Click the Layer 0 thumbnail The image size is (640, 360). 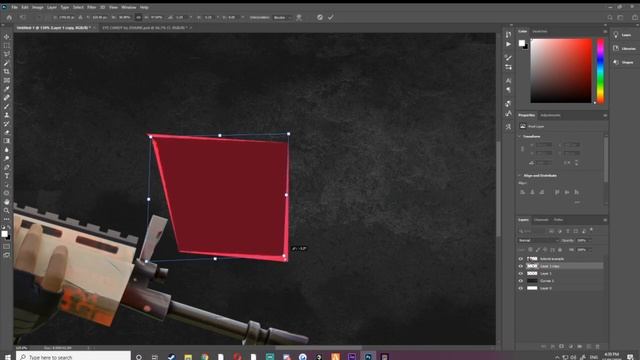[532, 288]
